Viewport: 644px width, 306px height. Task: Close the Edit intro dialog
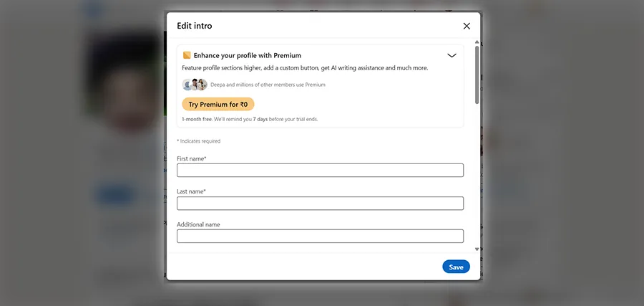click(x=467, y=26)
